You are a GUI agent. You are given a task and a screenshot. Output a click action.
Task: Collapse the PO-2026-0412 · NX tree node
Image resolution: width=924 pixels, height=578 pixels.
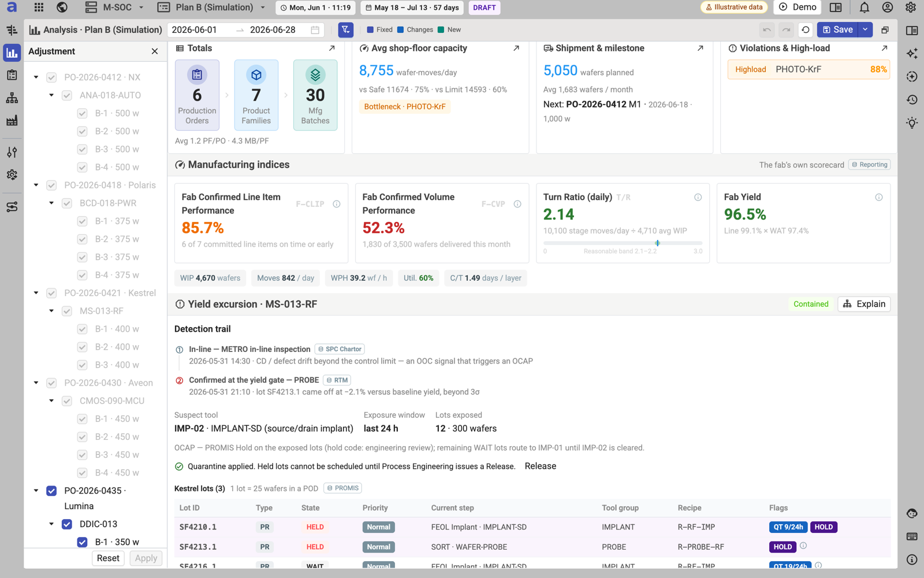36,77
